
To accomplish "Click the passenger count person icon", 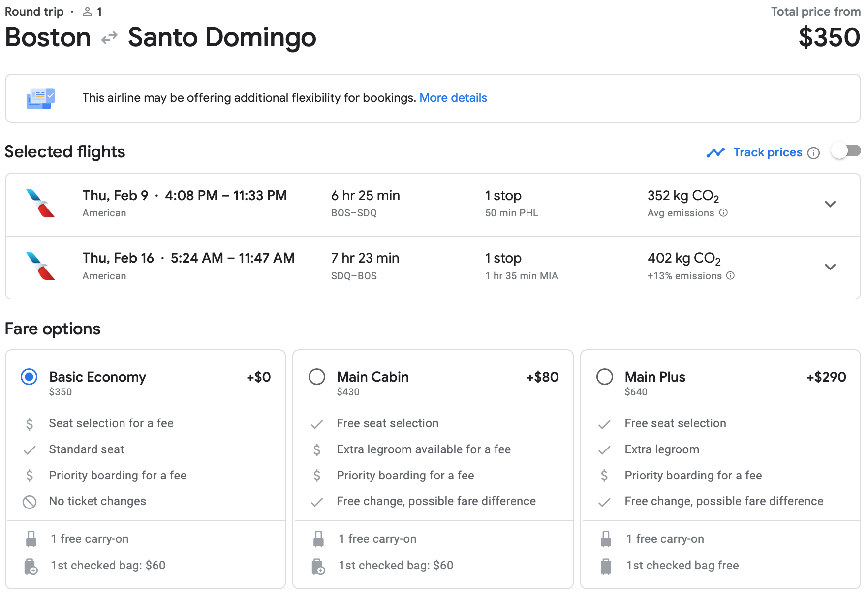I will tap(88, 12).
